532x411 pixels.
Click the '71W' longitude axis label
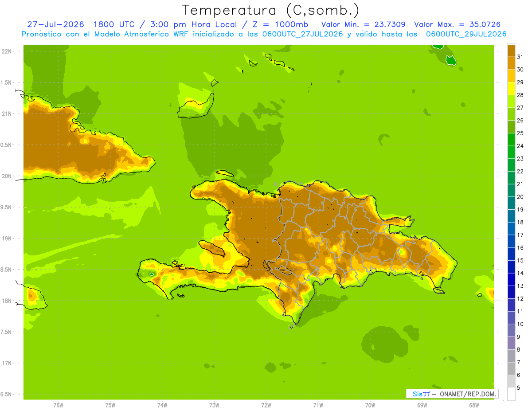click(x=318, y=405)
